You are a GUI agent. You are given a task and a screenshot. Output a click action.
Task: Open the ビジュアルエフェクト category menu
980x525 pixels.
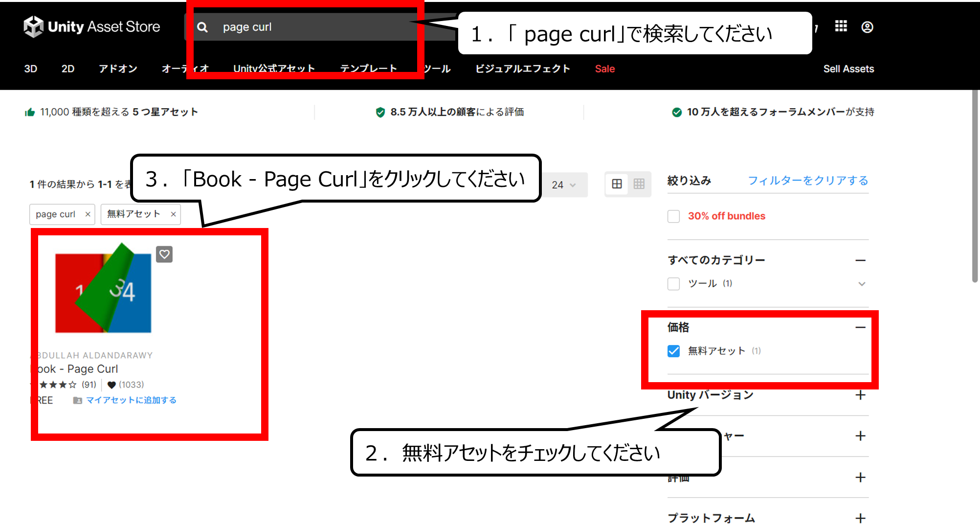523,69
